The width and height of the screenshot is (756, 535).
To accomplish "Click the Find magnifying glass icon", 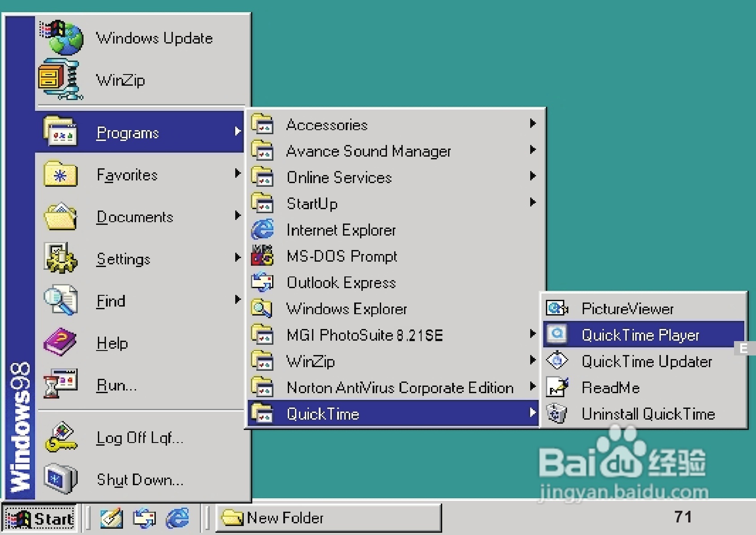I will [x=61, y=300].
